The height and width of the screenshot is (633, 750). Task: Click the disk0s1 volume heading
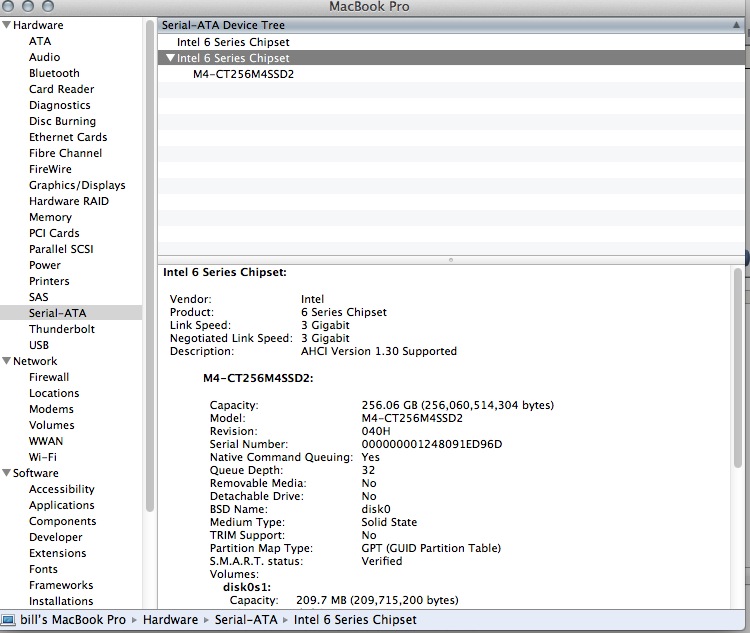(x=247, y=587)
